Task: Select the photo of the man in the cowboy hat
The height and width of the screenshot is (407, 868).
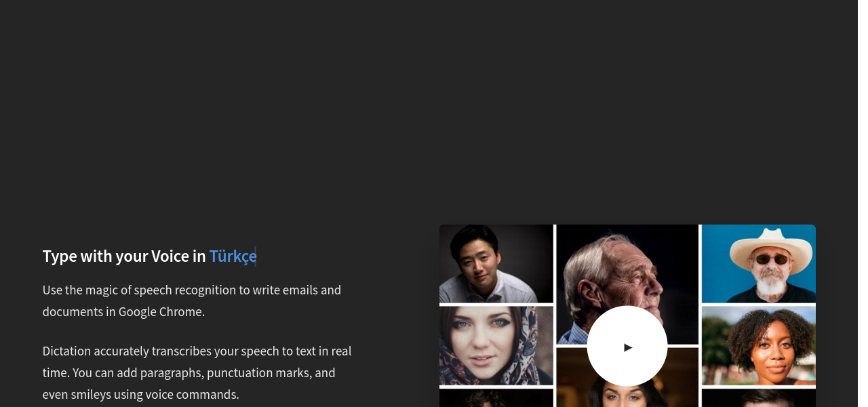Action: click(x=758, y=263)
